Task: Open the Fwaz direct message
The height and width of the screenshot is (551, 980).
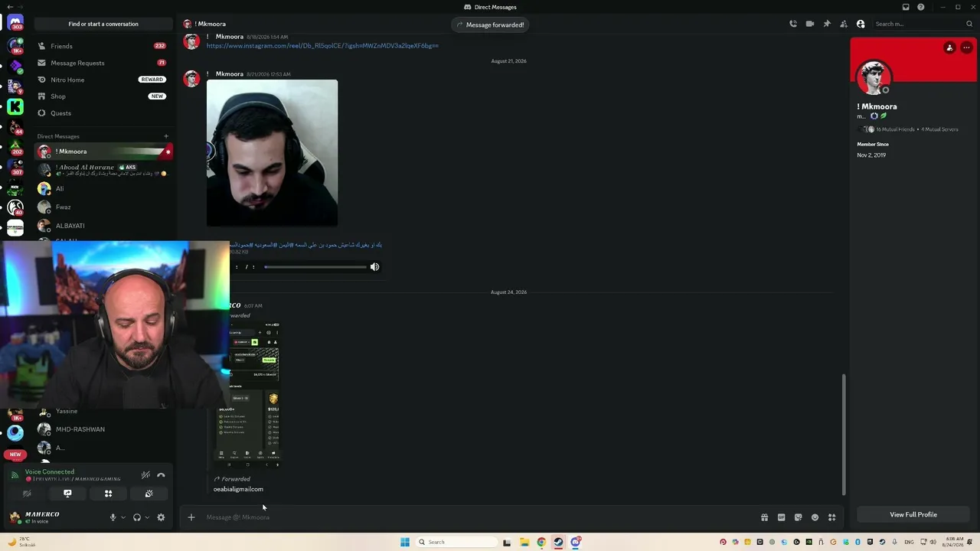Action: click(103, 207)
